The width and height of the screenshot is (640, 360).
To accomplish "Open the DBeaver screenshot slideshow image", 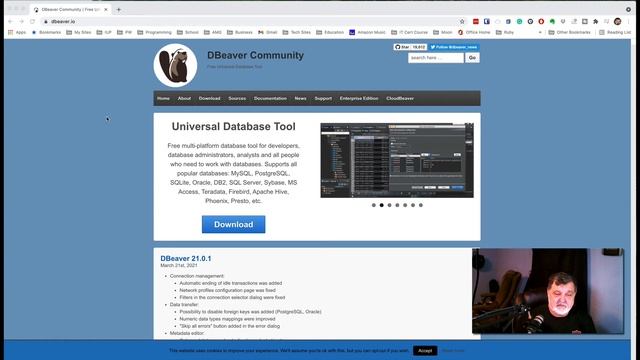I will pos(397,160).
